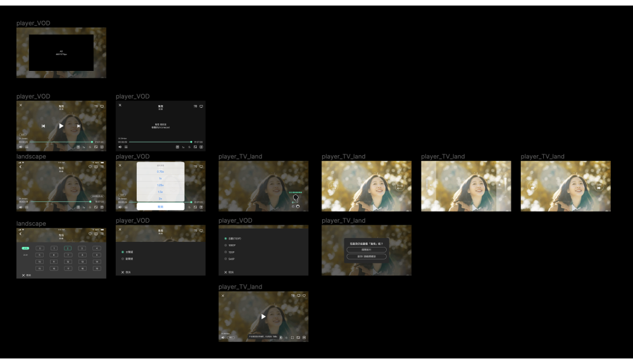Choose 2x in the speed popup
The width and height of the screenshot is (633, 364).
pyautogui.click(x=160, y=198)
